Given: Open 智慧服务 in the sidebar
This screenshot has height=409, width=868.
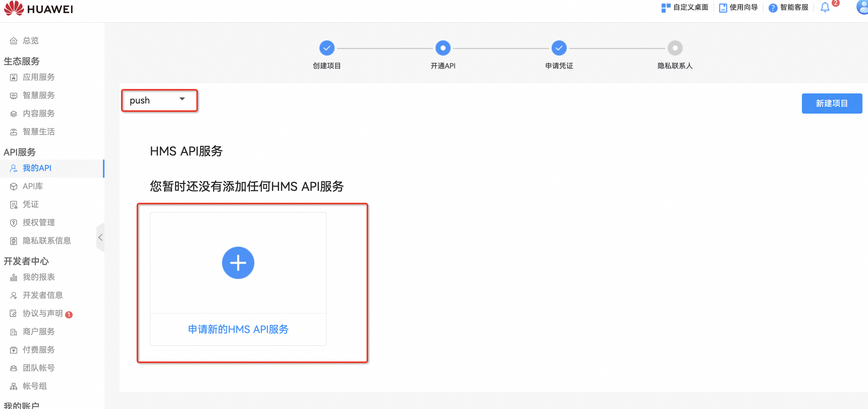Looking at the screenshot, I should pyautogui.click(x=39, y=95).
